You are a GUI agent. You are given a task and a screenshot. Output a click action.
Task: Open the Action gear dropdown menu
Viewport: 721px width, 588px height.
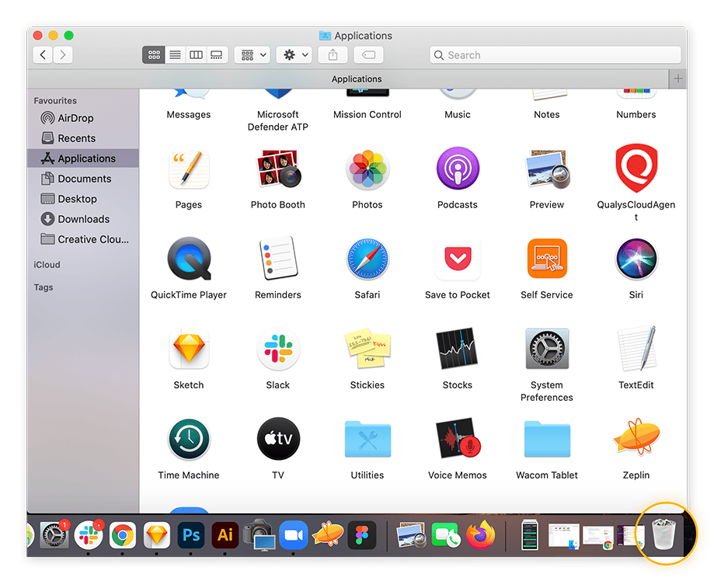click(296, 55)
